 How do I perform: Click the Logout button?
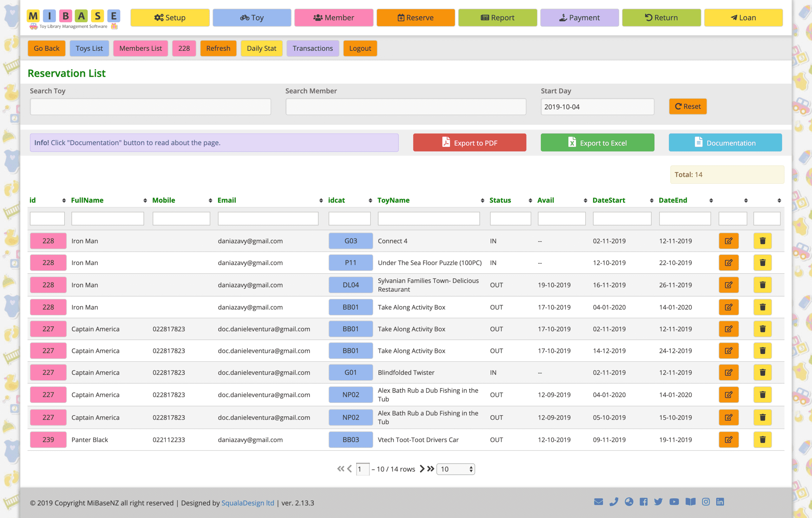pyautogui.click(x=360, y=48)
